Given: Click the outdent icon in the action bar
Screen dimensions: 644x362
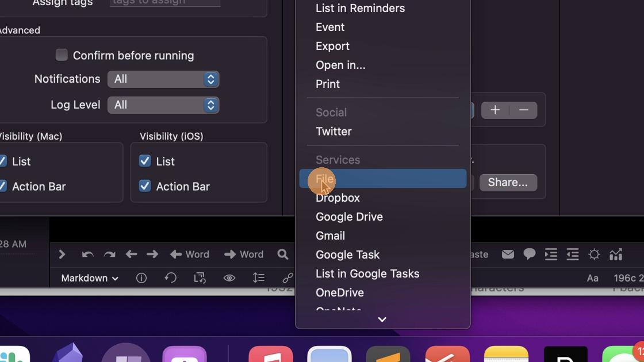Looking at the screenshot, I should [x=573, y=255].
